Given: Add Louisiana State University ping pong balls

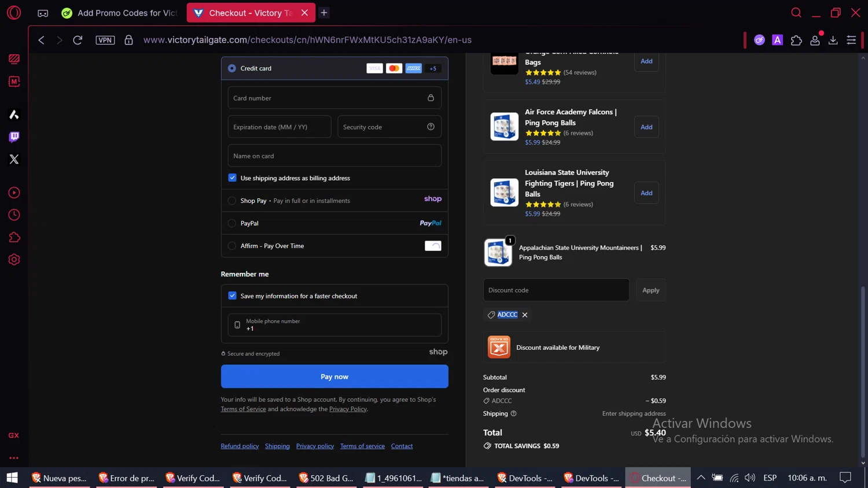Looking at the screenshot, I should [x=646, y=193].
